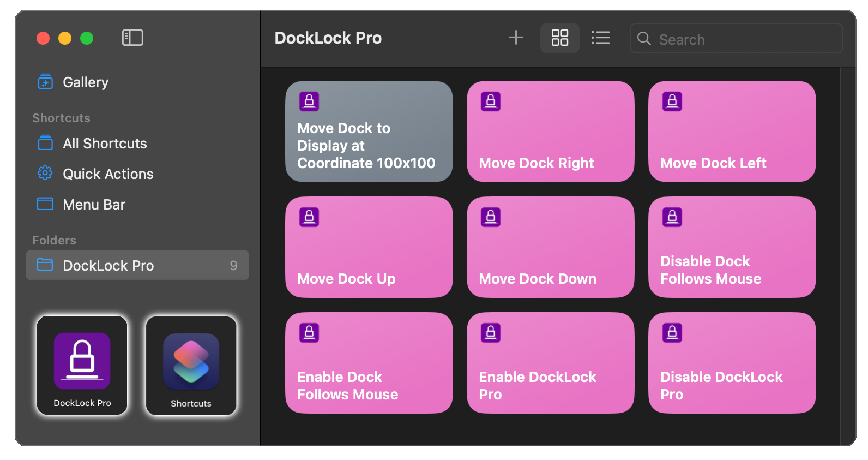
Task: Open the Shortcuts app thumbnail
Action: 191,366
